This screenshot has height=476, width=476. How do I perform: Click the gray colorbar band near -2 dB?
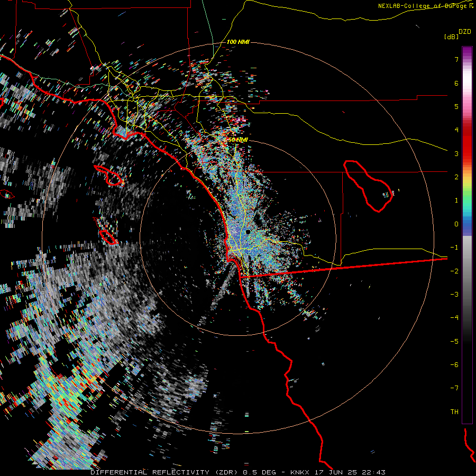click(x=467, y=271)
